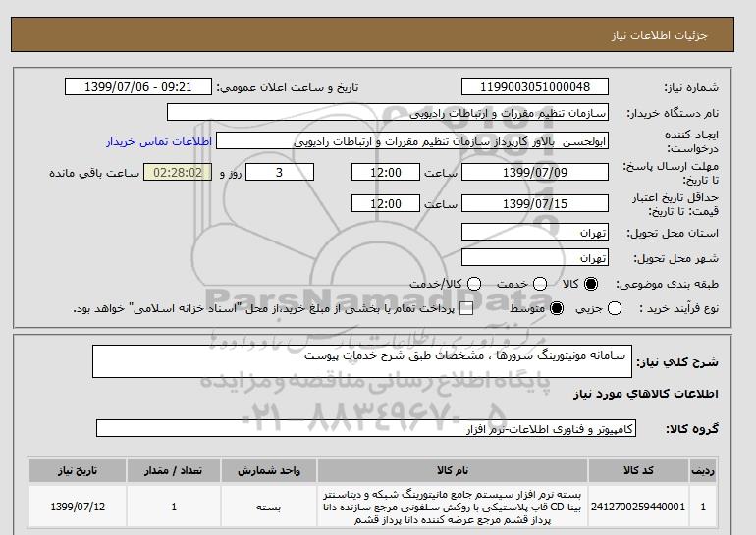
Task: Click the delivery province field تهران
Action: 535,233
